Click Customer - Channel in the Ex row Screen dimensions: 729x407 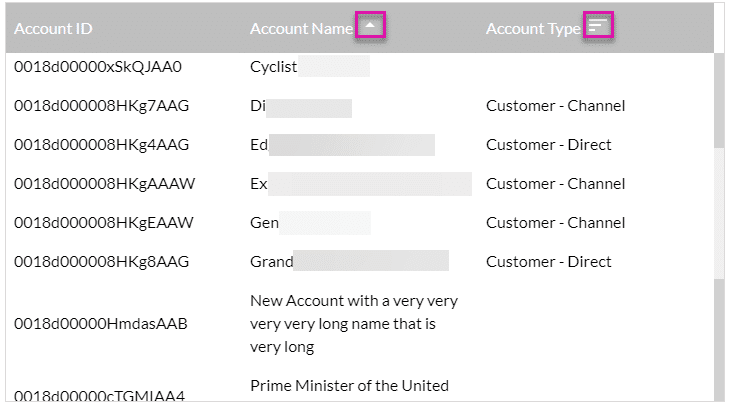(x=556, y=184)
